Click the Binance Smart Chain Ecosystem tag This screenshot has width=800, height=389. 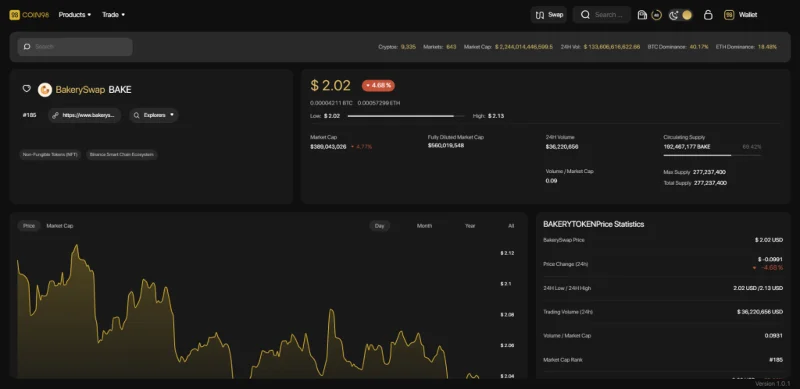pos(121,154)
